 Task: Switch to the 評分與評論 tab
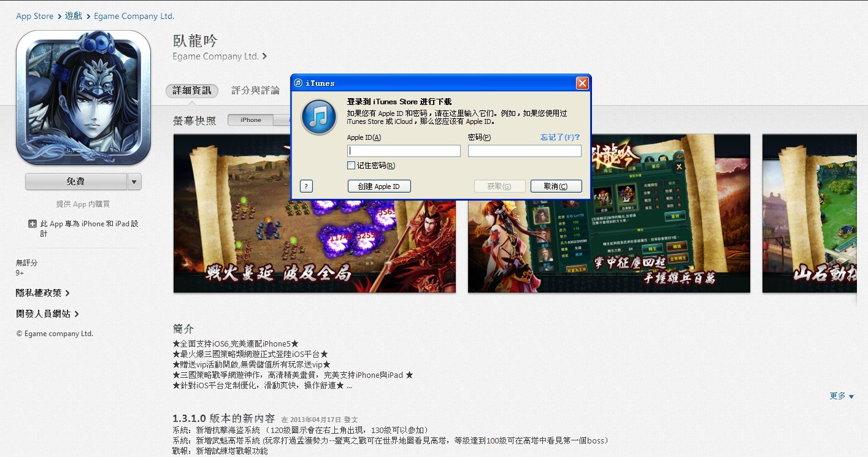coord(255,91)
